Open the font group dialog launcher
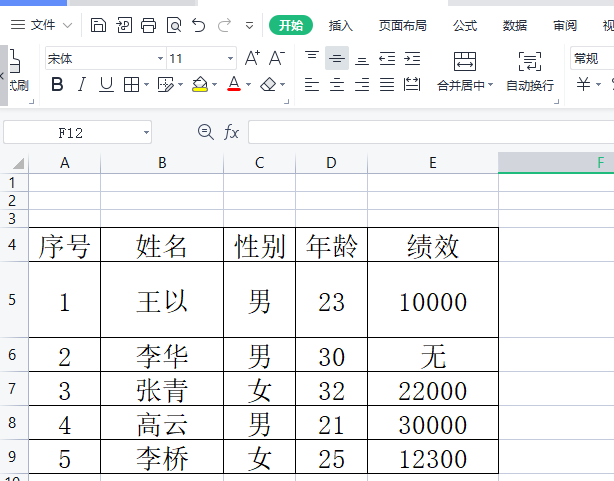 point(287,101)
